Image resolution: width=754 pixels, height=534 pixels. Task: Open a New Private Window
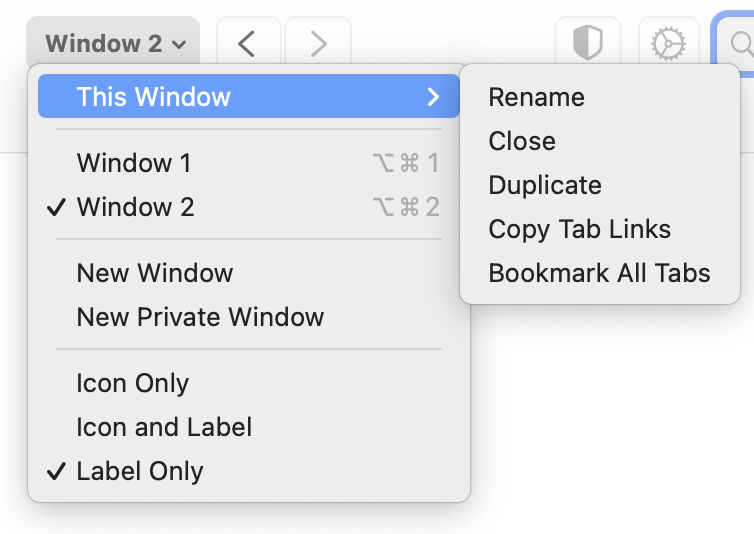tap(200, 317)
